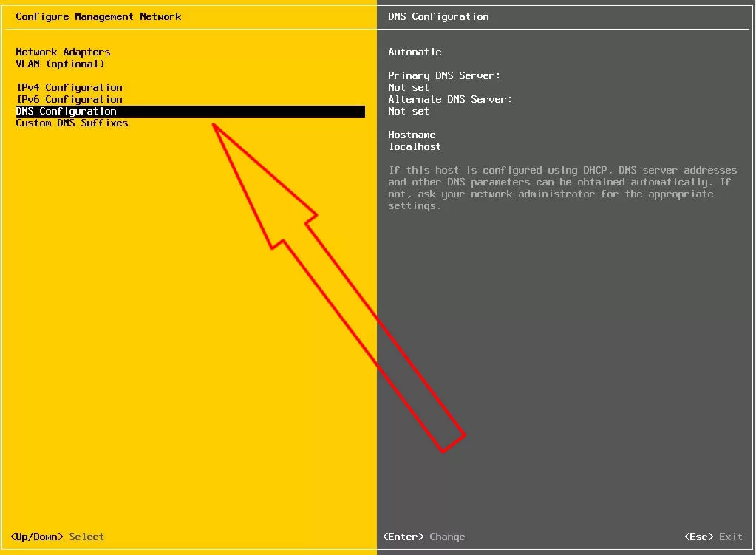The image size is (756, 555).
Task: Click the <Esc> Exit hint
Action: [x=713, y=537]
